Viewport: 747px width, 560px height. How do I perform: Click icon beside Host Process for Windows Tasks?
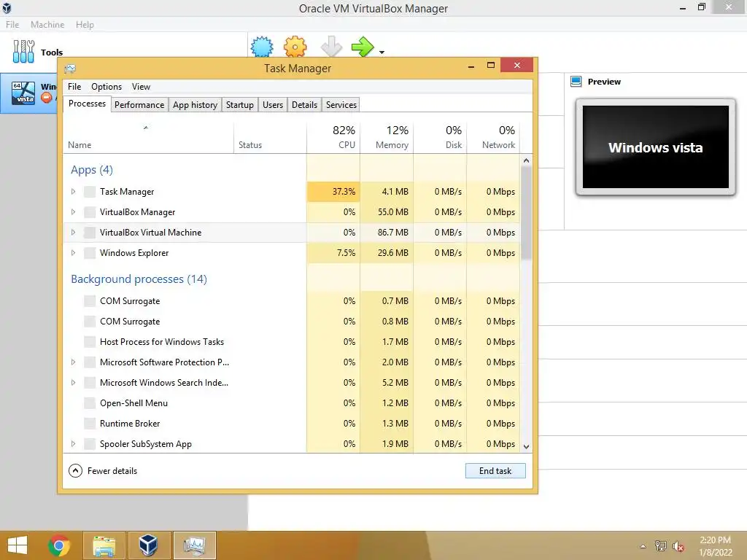(x=90, y=341)
